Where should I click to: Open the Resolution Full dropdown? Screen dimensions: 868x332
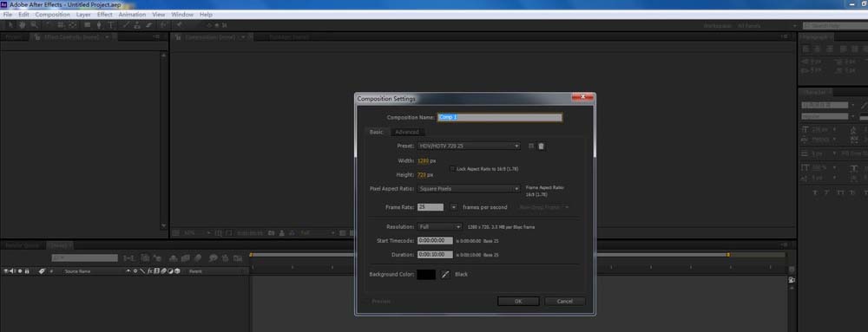[440, 226]
